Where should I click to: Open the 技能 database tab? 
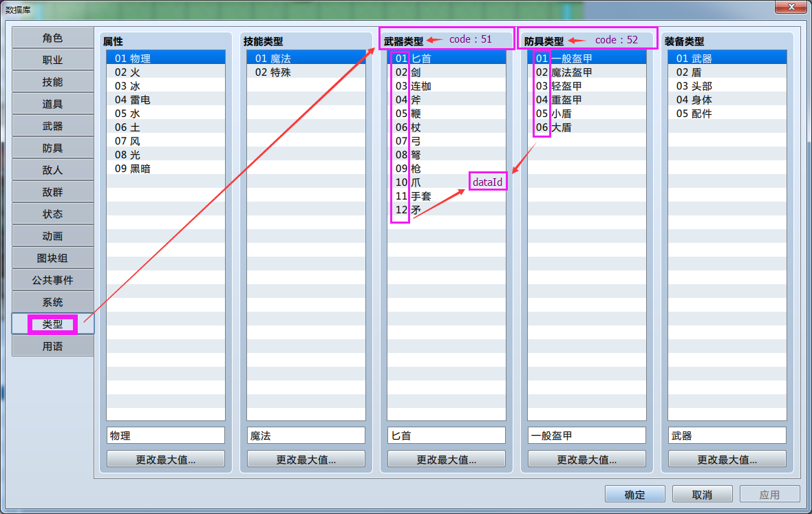point(52,83)
